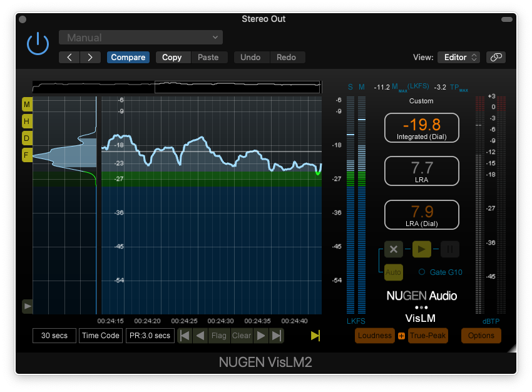Go to the previous preset arrow

(x=69, y=58)
